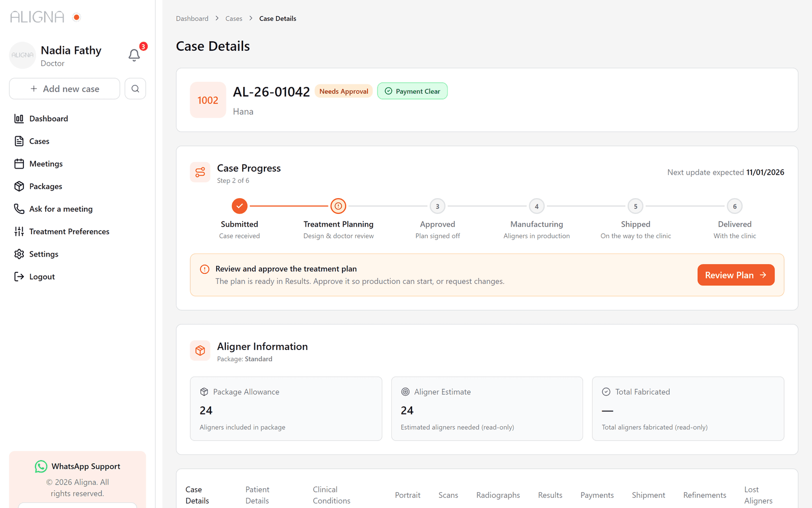The height and width of the screenshot is (508, 812).
Task: Go to Cases via breadcrumb link
Action: (x=234, y=18)
